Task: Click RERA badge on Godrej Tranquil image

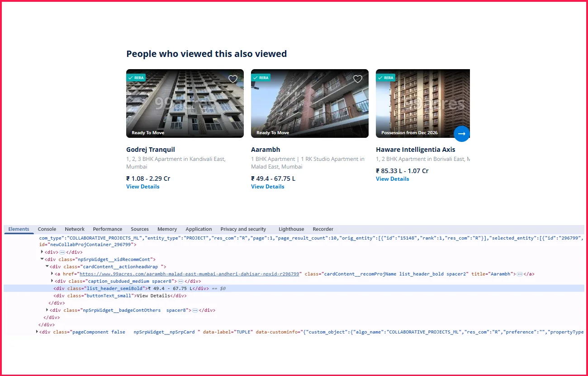Action: [x=136, y=78]
